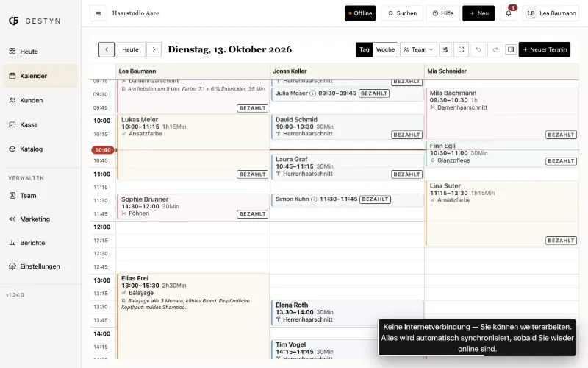Open Suchen search

(402, 13)
